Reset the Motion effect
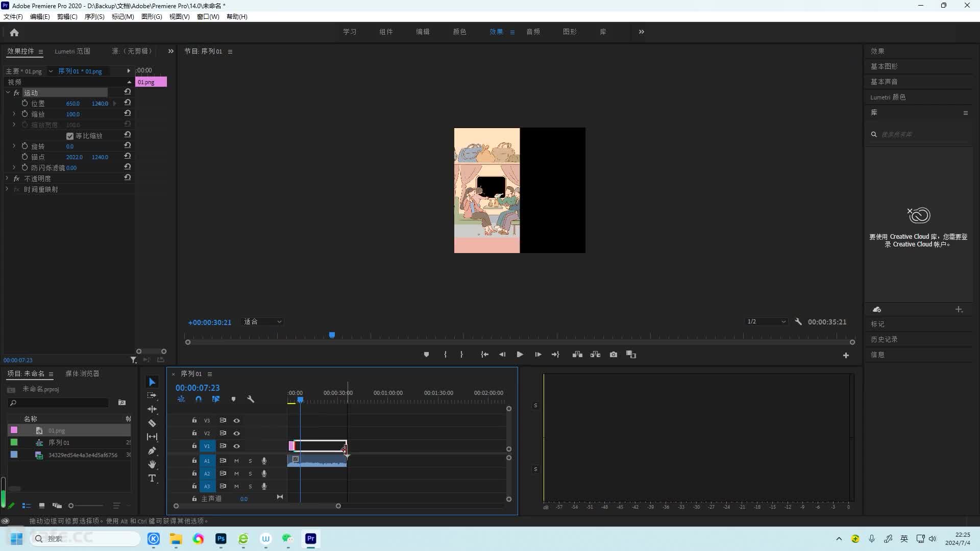This screenshot has height=551, width=980. [x=128, y=92]
